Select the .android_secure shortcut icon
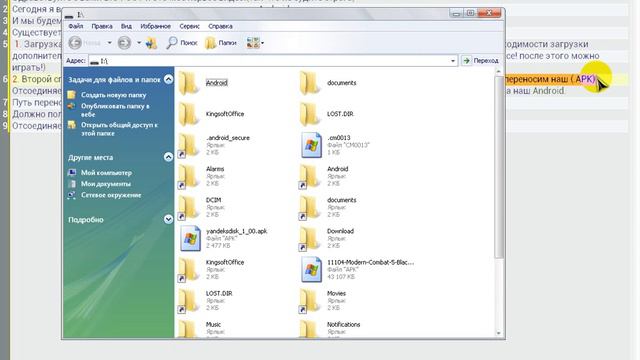Screen dimensions: 640x360 click(x=189, y=145)
